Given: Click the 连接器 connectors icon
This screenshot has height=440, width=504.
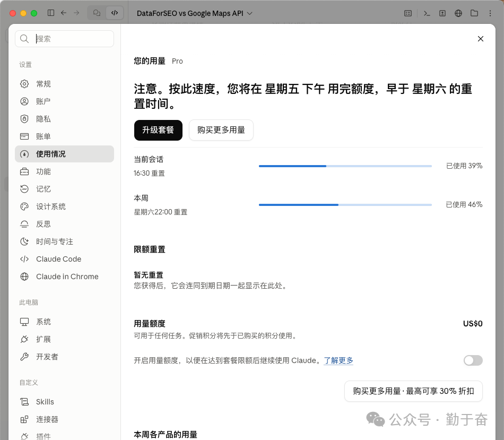Looking at the screenshot, I should [x=24, y=419].
